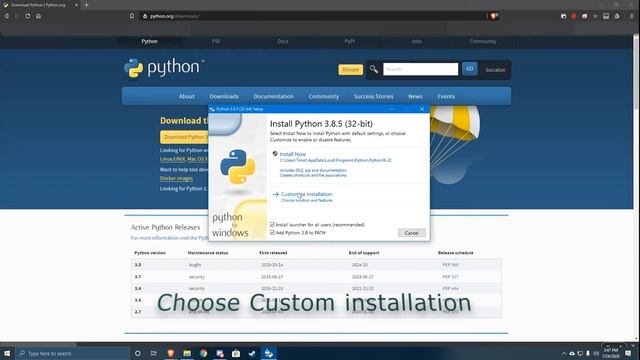640x360 pixels.
Task: Click the Linux/UNIX download link
Action: (172, 159)
